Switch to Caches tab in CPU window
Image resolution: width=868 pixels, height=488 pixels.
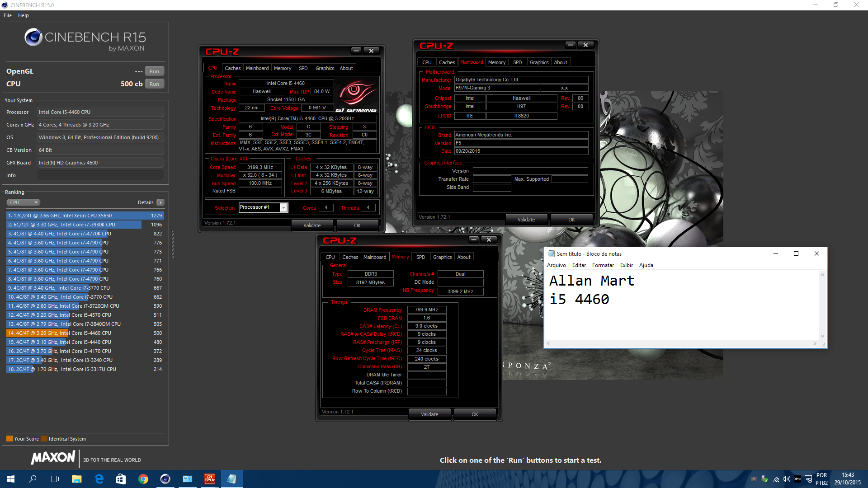233,68
